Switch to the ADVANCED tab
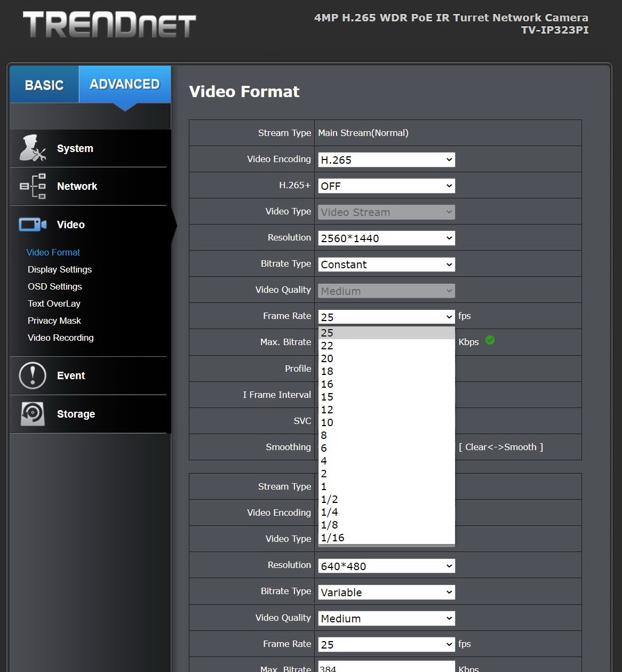Viewport: 622px width, 672px height. (x=125, y=84)
